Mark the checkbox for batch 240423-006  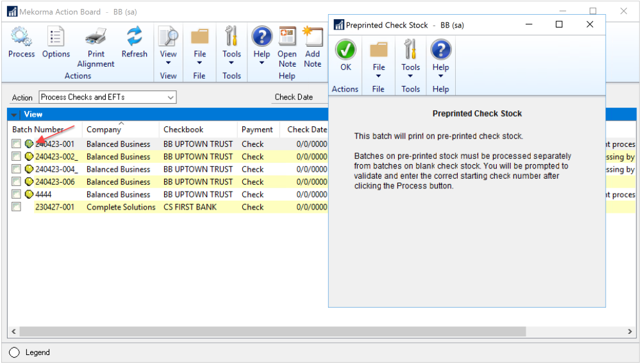coord(17,182)
